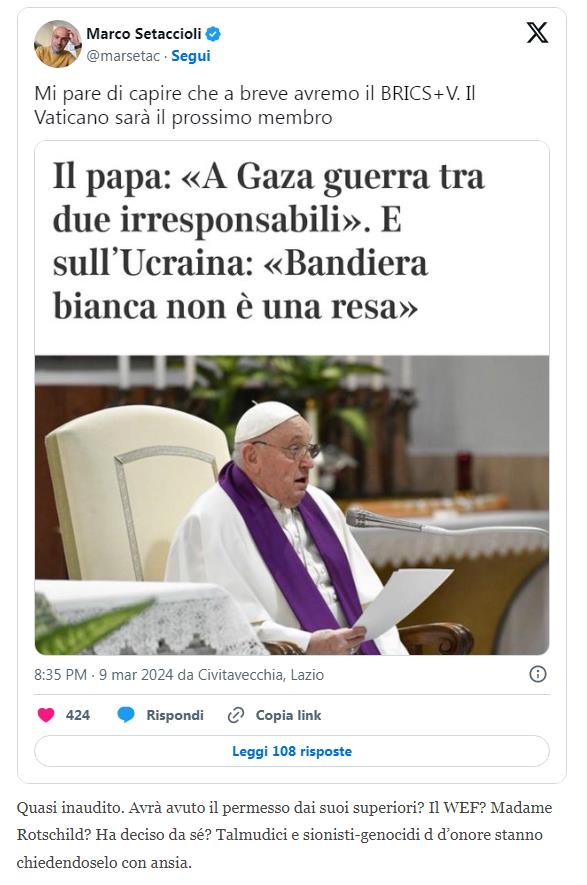
Task: Click the X logo icon
Action: coord(537,33)
